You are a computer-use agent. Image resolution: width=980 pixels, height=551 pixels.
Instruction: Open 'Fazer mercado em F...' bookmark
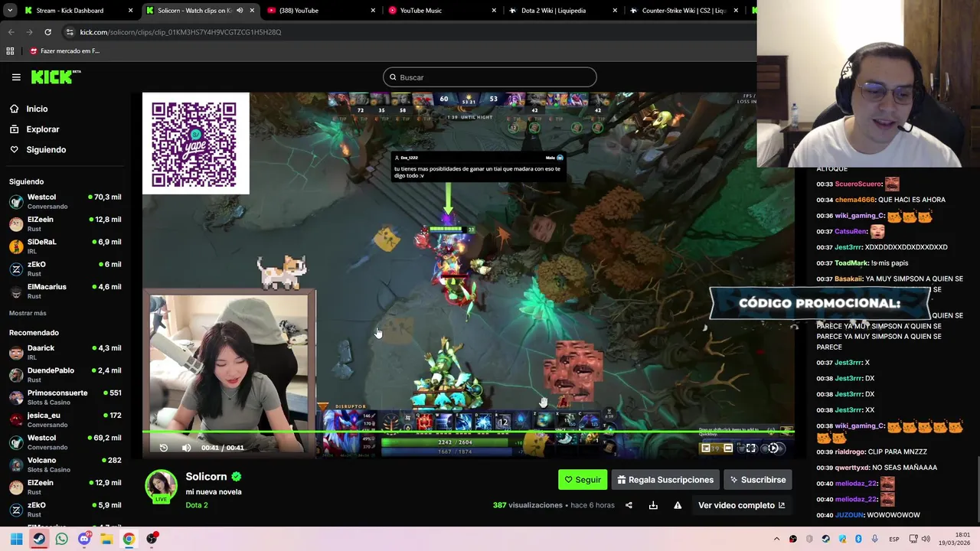tap(65, 51)
